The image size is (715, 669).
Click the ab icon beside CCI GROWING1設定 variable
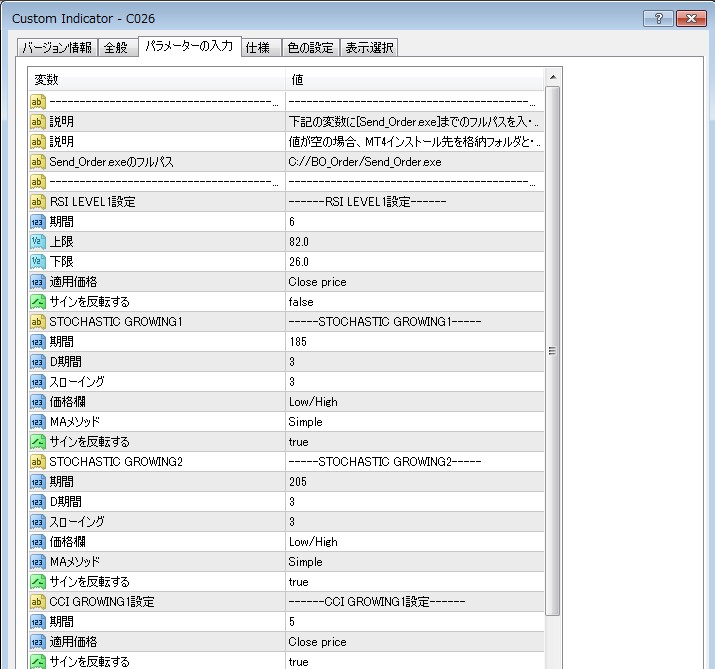point(38,602)
